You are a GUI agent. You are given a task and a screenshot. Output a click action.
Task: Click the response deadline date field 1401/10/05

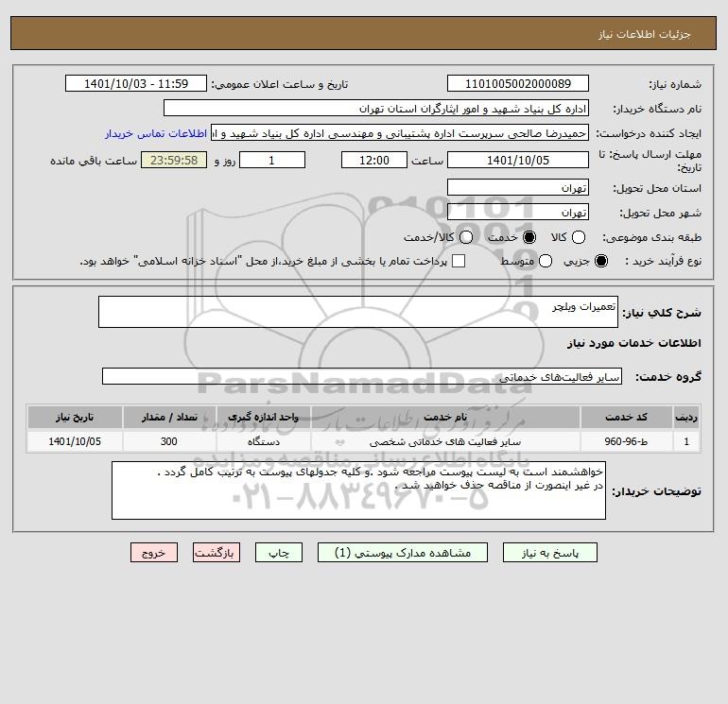pyautogui.click(x=518, y=160)
